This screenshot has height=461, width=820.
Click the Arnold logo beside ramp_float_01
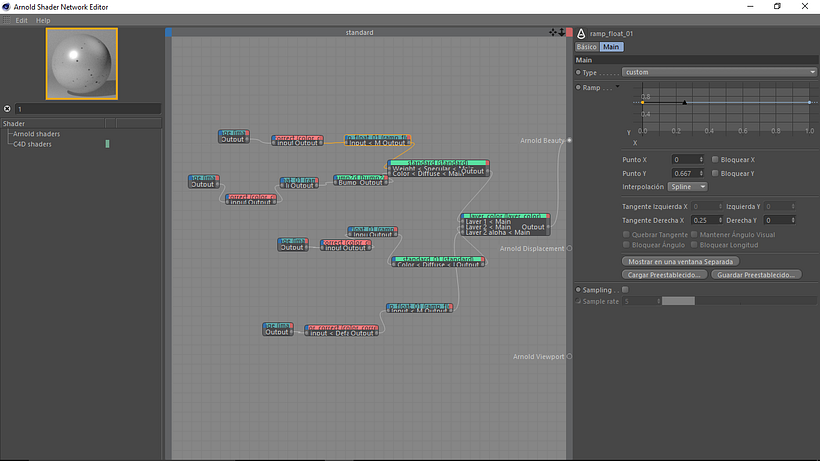point(582,33)
